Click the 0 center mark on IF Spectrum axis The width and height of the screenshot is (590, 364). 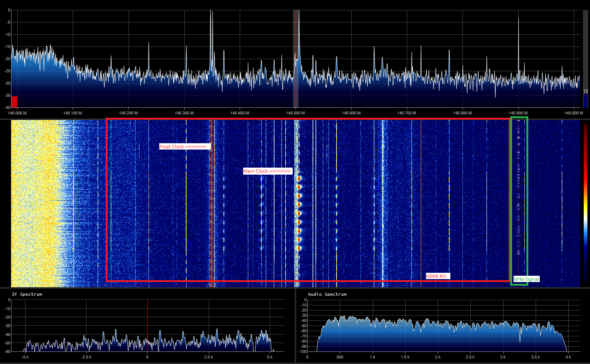147,357
